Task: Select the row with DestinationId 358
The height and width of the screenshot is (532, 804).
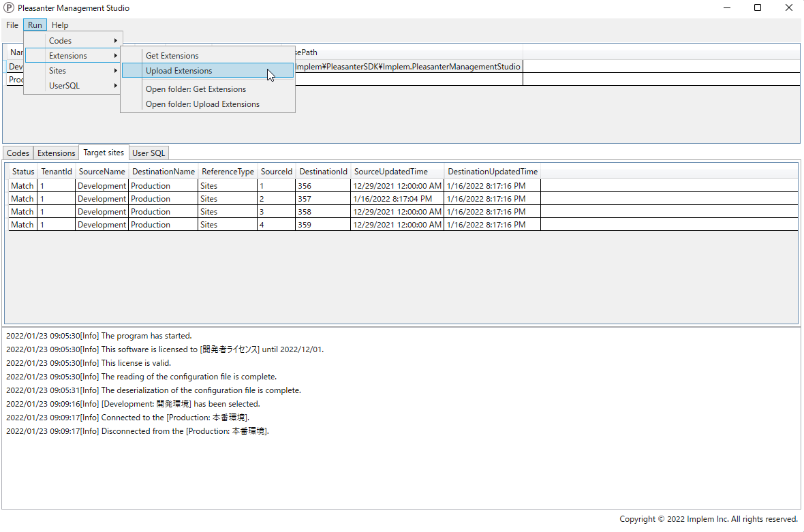Action: pos(403,212)
